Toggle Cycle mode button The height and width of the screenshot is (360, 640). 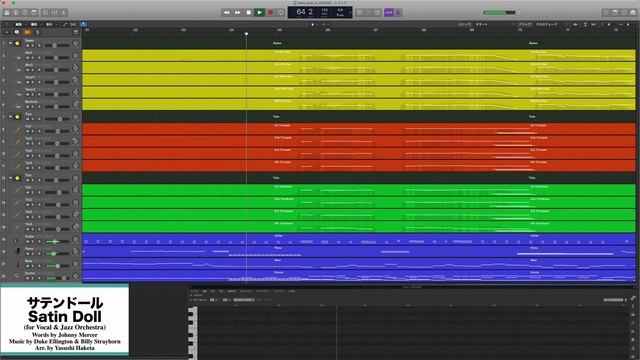coord(280,13)
